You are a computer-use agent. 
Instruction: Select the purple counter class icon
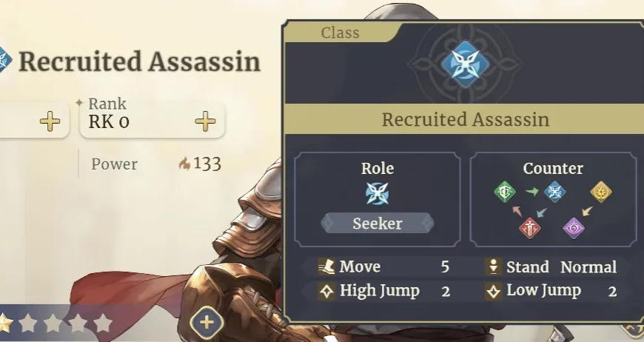574,227
